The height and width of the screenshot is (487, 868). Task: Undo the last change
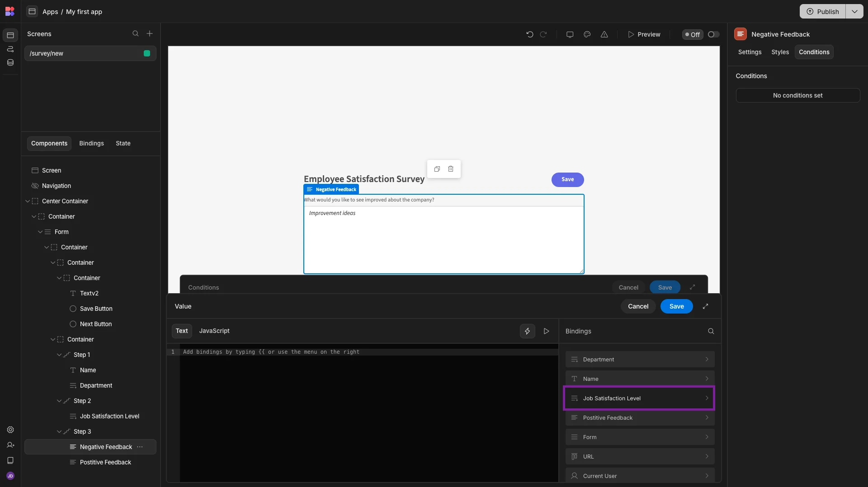(x=530, y=34)
